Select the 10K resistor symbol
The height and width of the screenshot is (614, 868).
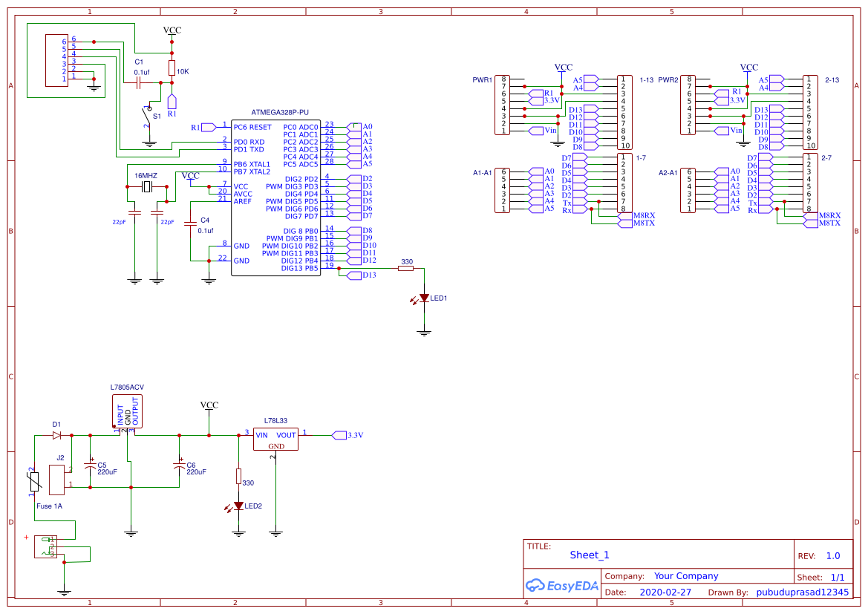[x=172, y=69]
